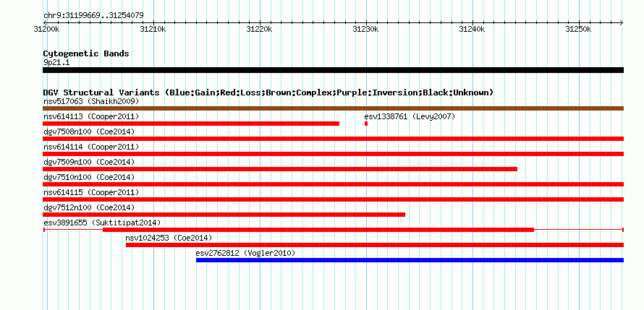Click the chr9:31199669..31254079 region label
The image size is (644, 310).
click(x=93, y=16)
